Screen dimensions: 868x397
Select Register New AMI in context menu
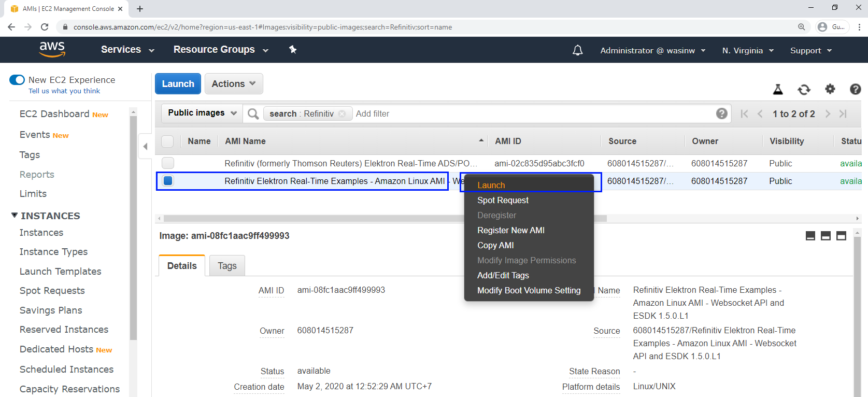(510, 230)
